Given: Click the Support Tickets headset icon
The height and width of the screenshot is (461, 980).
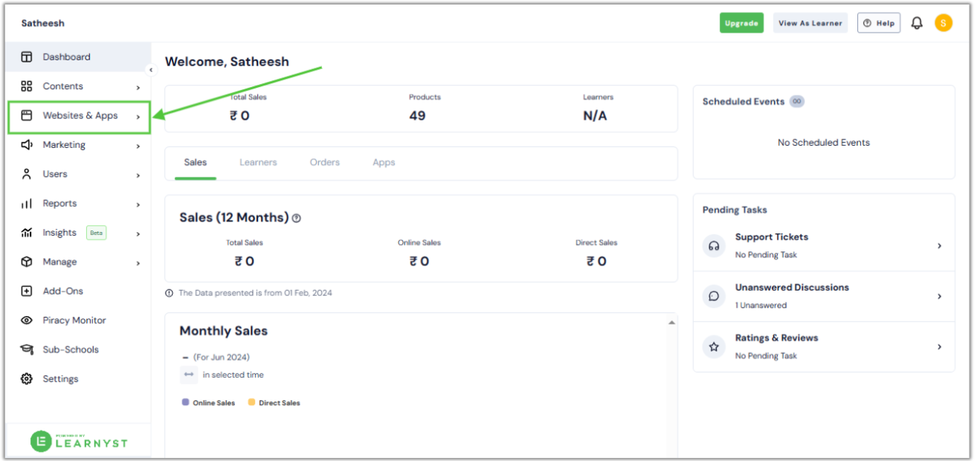Looking at the screenshot, I should [714, 245].
